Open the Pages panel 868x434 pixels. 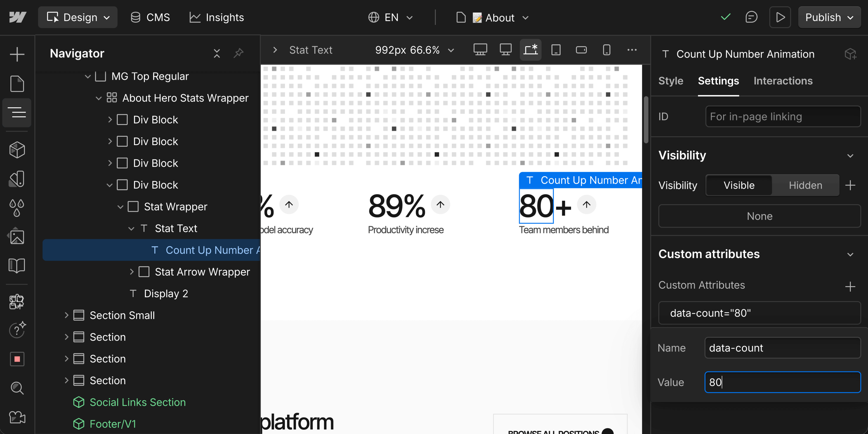pos(17,84)
